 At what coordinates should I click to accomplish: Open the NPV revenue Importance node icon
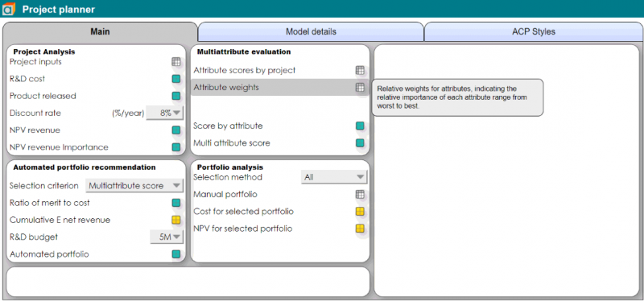175,147
